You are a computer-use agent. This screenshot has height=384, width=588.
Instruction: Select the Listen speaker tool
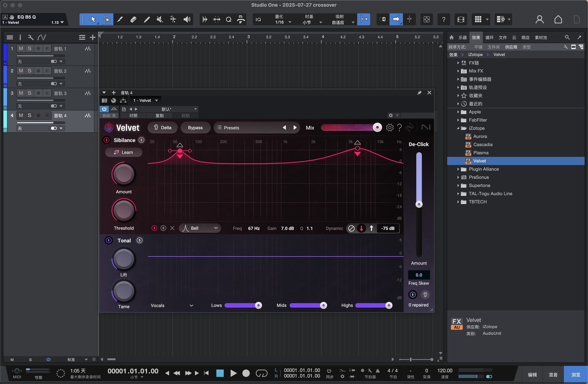[187, 20]
